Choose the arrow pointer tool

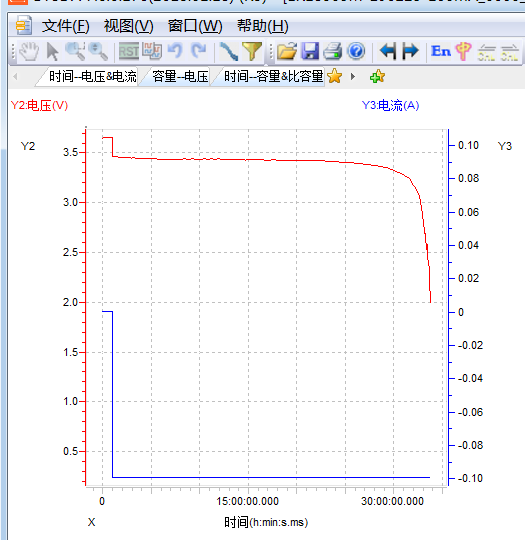click(52, 52)
